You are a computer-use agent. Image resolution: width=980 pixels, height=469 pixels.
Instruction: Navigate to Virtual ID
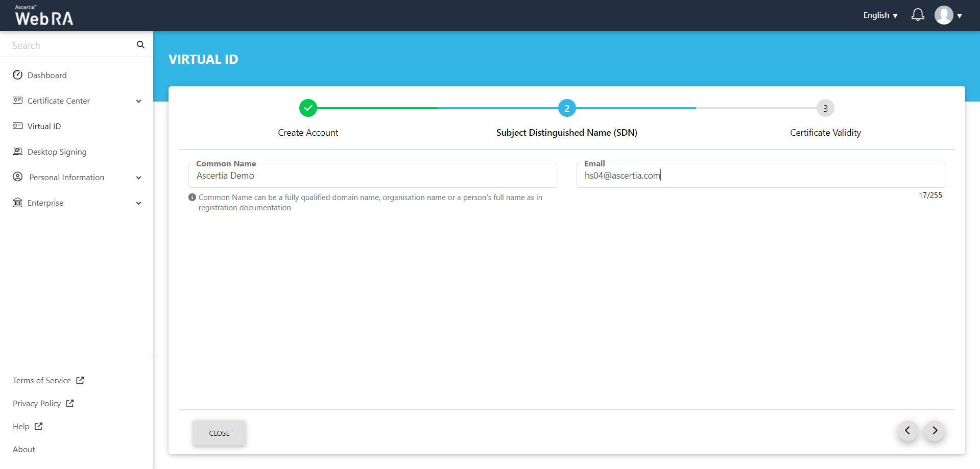pos(44,127)
